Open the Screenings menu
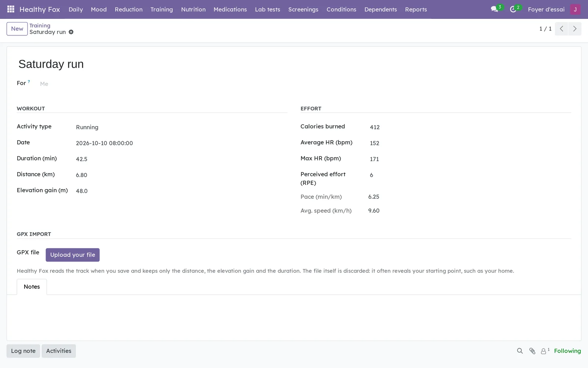 (x=303, y=9)
